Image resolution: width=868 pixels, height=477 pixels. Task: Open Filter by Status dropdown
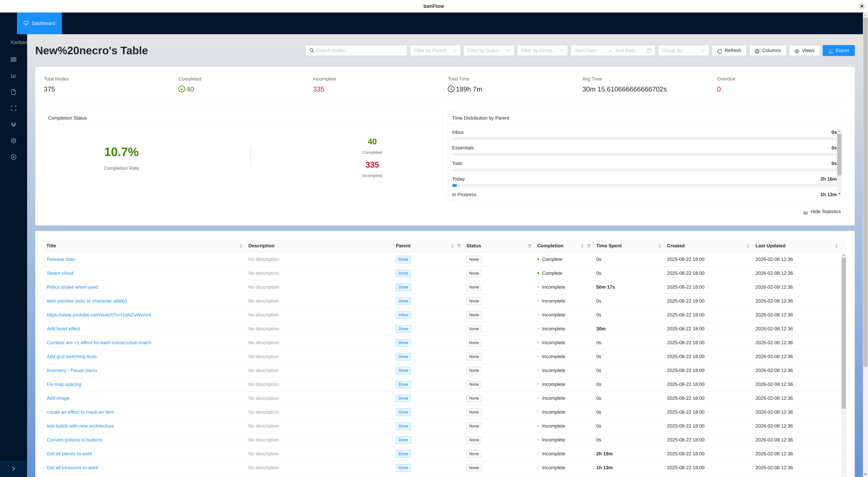pos(489,50)
